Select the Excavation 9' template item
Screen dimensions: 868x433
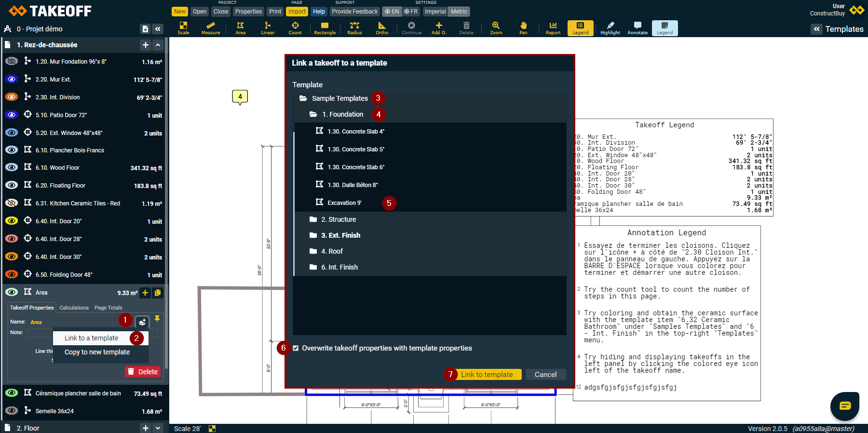pyautogui.click(x=344, y=203)
